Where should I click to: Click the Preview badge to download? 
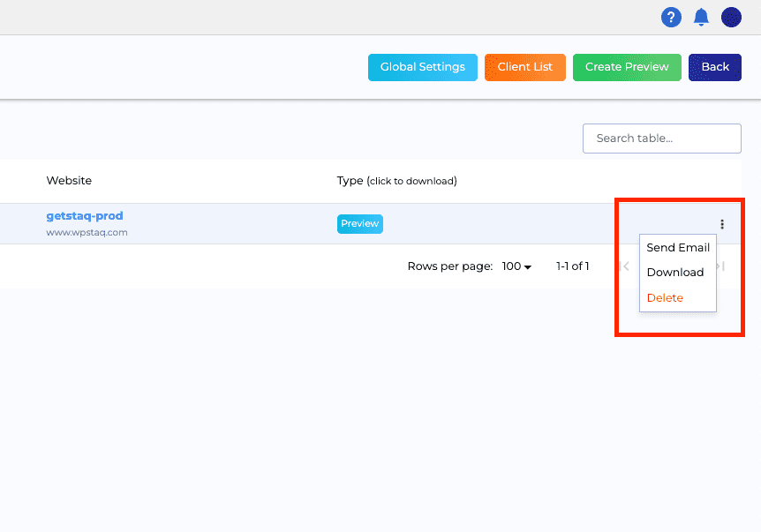tap(359, 223)
